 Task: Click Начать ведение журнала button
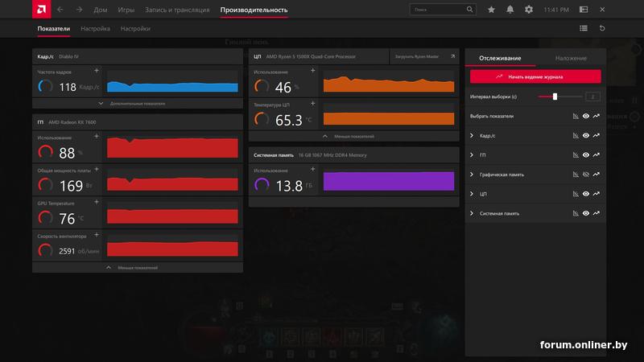coord(535,76)
